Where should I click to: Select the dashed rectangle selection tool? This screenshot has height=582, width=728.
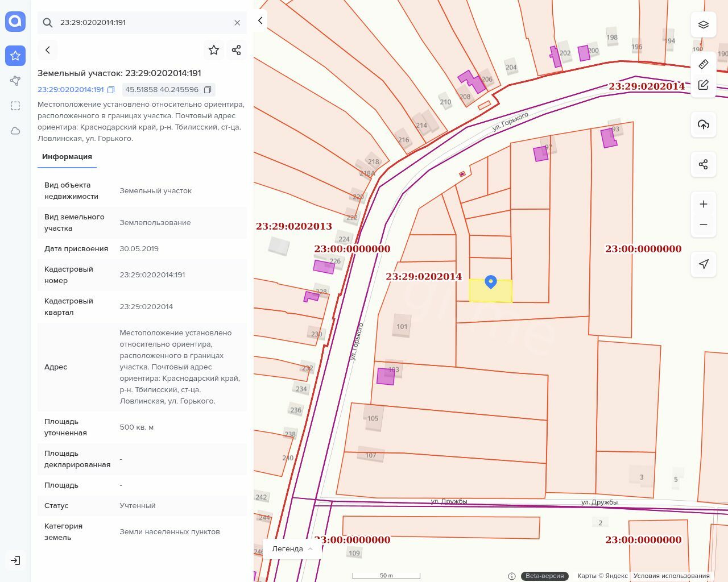[x=15, y=106]
